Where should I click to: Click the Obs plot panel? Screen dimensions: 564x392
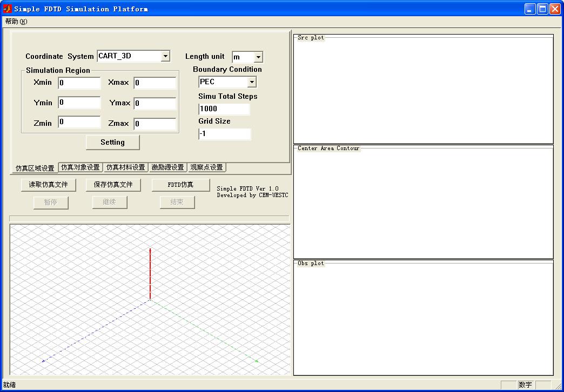pos(424,317)
